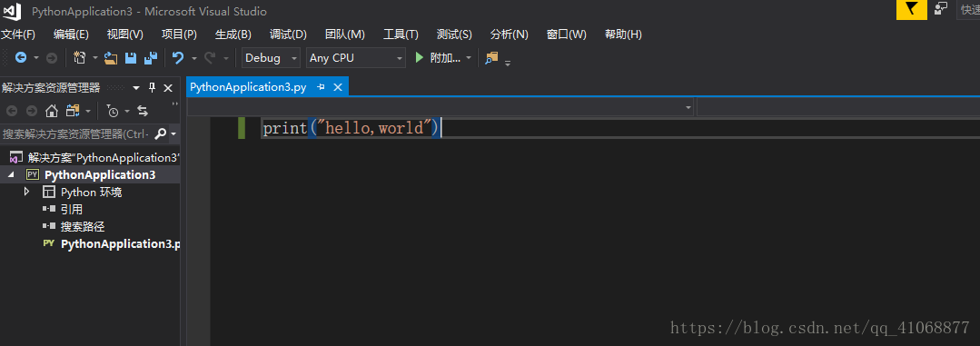Click Solution Explorer Home icon
This screenshot has width=980, height=346.
click(52, 111)
